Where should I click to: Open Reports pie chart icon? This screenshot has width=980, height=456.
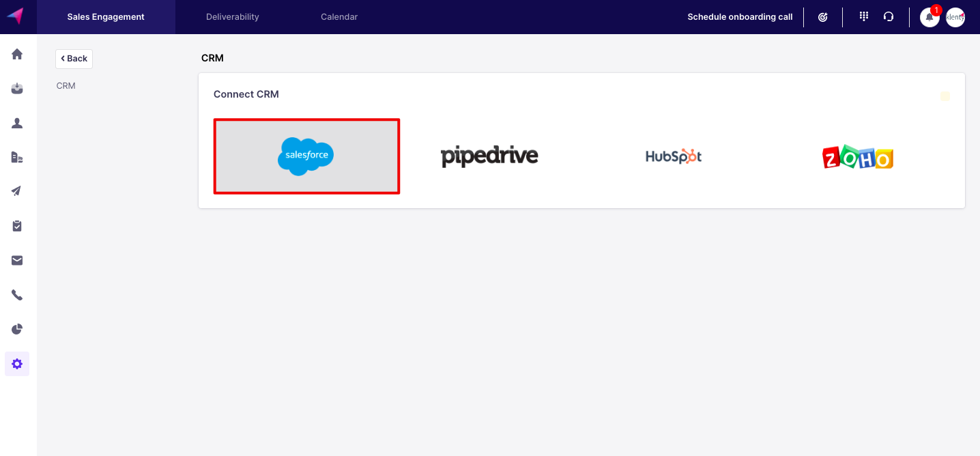(17, 329)
